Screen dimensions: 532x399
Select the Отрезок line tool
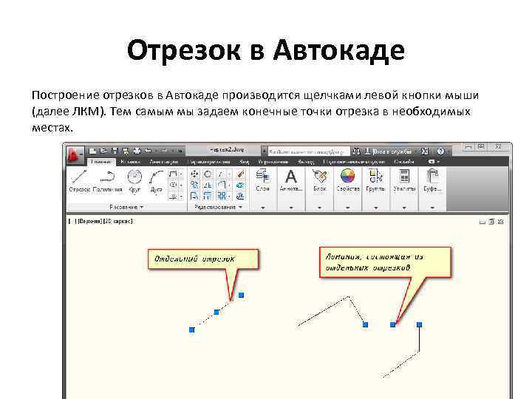click(79, 181)
